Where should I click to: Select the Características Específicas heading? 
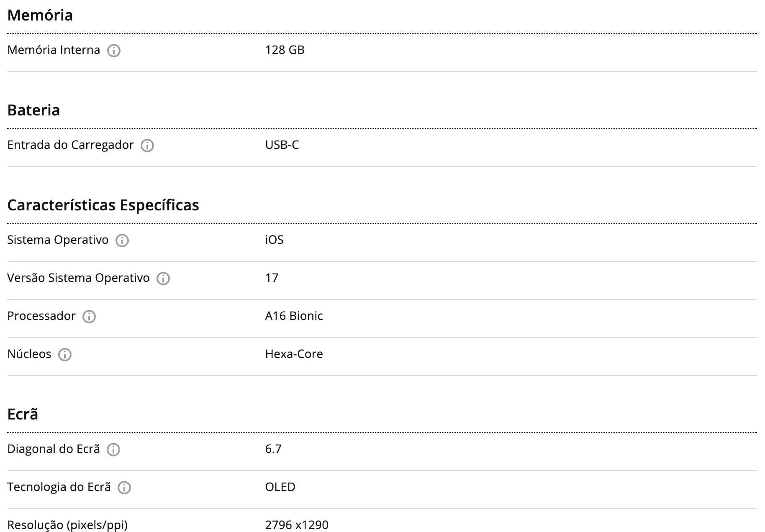tap(103, 205)
